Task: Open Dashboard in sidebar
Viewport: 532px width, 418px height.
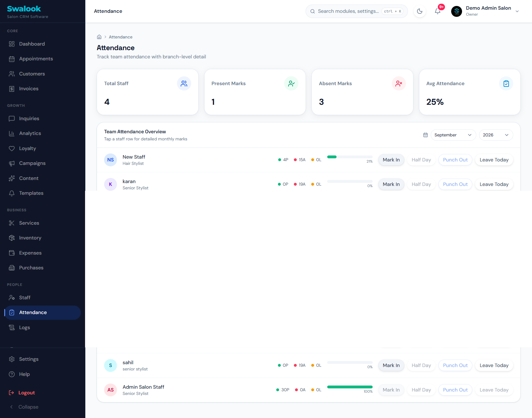Action: tap(43, 44)
